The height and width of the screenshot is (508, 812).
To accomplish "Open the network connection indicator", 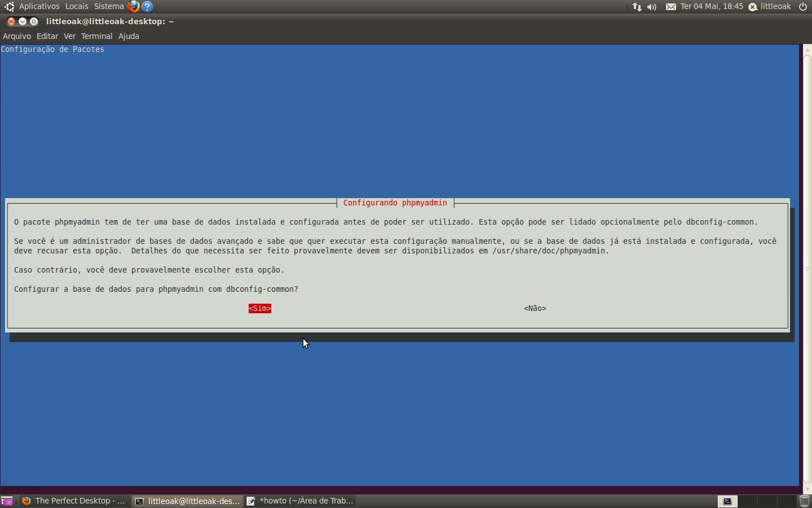I will click(x=637, y=7).
